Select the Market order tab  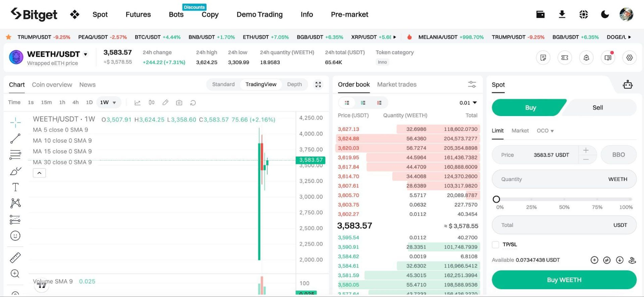[520, 131]
